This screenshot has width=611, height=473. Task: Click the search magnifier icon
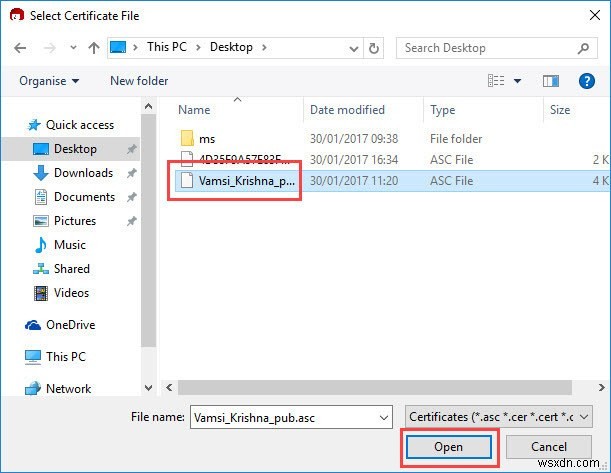coord(583,48)
